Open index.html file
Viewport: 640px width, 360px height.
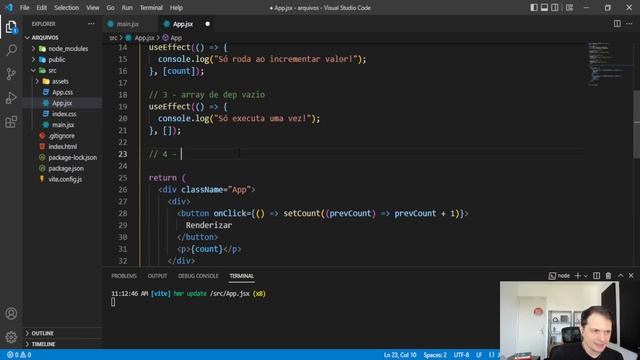point(62,147)
